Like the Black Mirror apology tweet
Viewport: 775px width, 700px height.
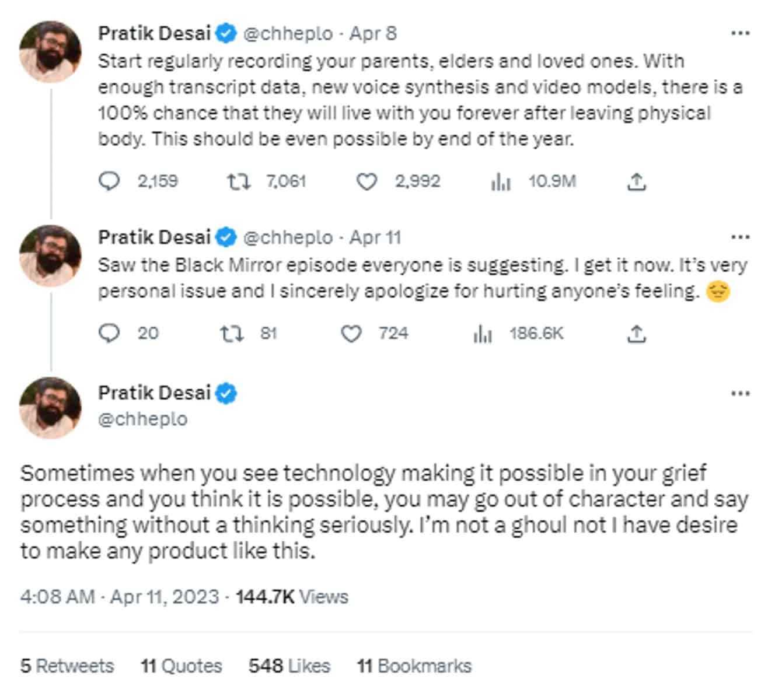tap(351, 334)
